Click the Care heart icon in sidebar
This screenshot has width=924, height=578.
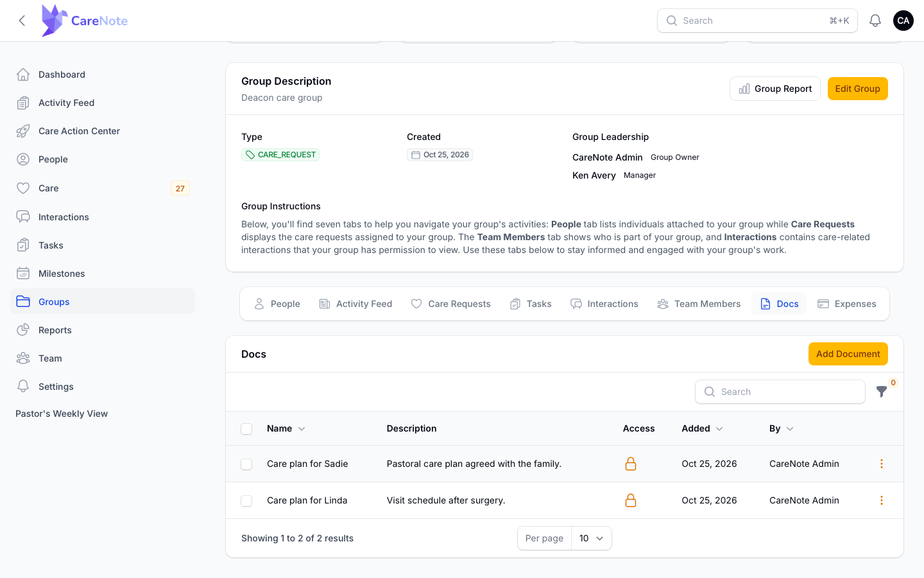(23, 188)
